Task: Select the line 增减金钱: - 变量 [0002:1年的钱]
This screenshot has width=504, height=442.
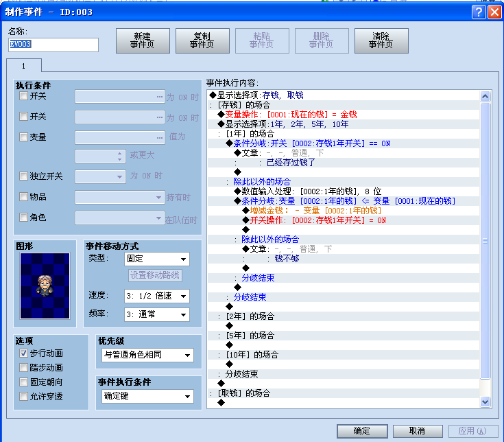Action: (344, 211)
